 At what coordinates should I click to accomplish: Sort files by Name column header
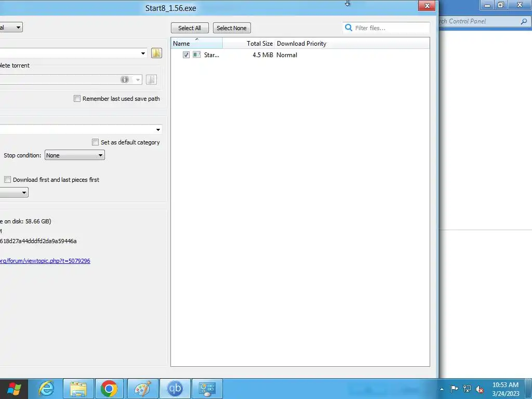coord(197,44)
